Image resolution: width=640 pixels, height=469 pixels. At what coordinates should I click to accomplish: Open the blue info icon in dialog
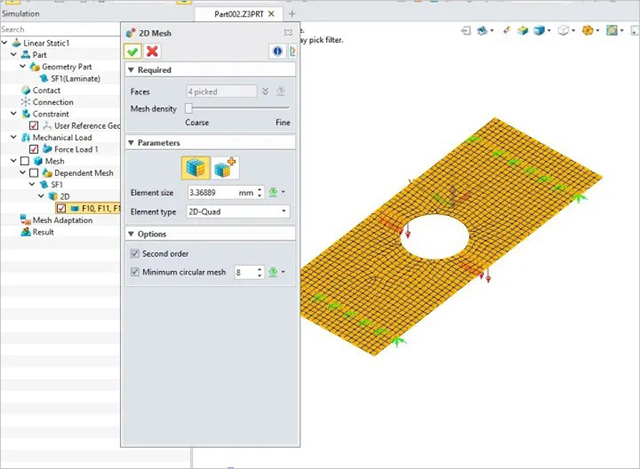[x=278, y=51]
